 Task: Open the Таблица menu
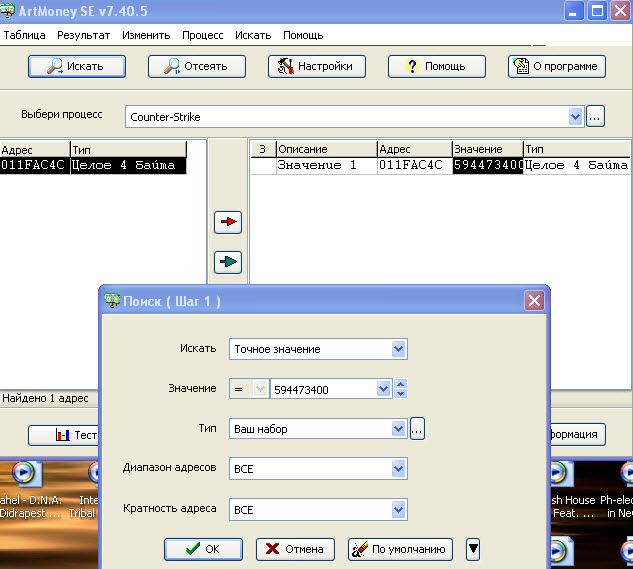[x=24, y=36]
